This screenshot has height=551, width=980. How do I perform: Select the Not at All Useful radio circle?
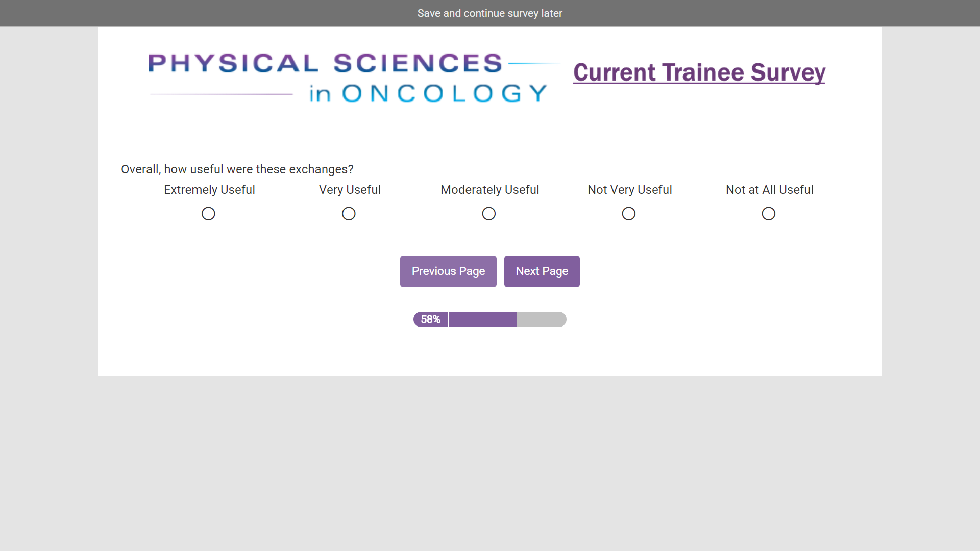[x=769, y=214]
